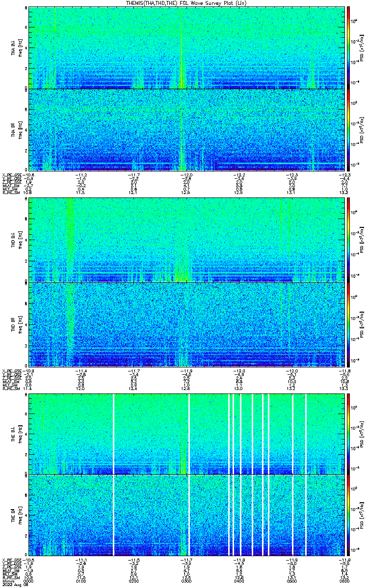This screenshot has height=588, width=368.
Task: Select the THA B-perpendicular spectrogram panel
Action: click(x=186, y=48)
